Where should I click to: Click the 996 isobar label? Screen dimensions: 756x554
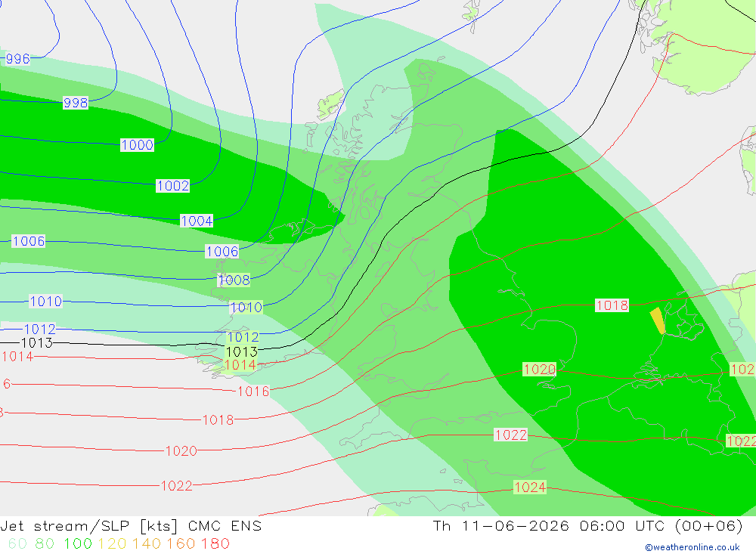(x=18, y=59)
